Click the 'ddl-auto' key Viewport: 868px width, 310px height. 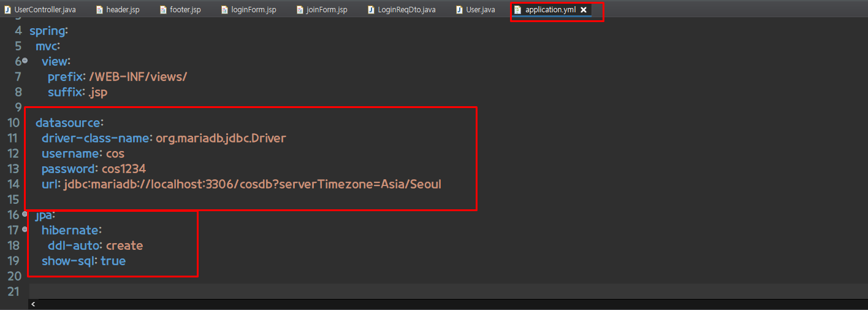[74, 246]
